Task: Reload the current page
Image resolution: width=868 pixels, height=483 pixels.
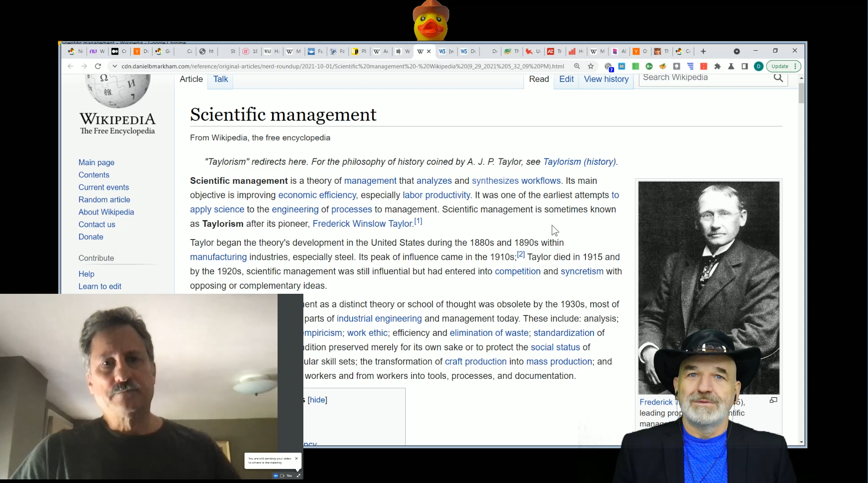Action: [98, 66]
